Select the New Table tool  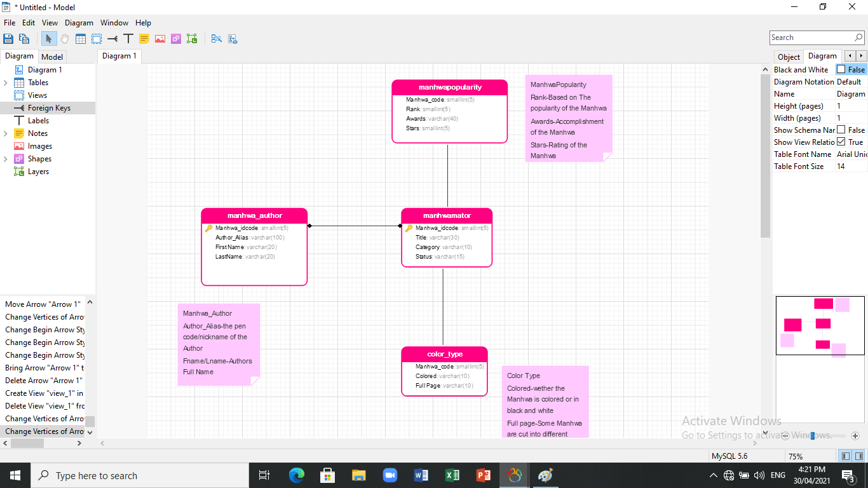pos(81,39)
